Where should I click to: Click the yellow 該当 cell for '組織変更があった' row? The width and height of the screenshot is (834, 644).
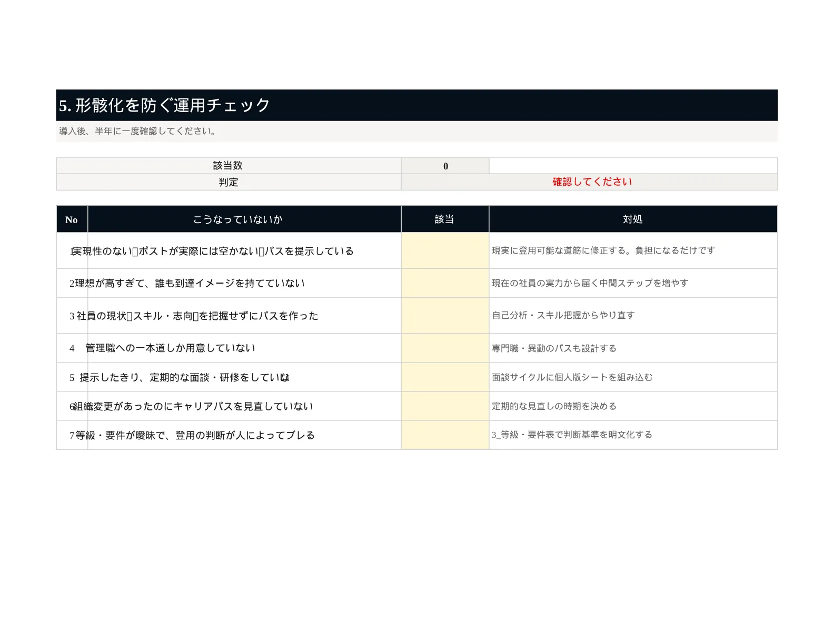click(x=445, y=406)
